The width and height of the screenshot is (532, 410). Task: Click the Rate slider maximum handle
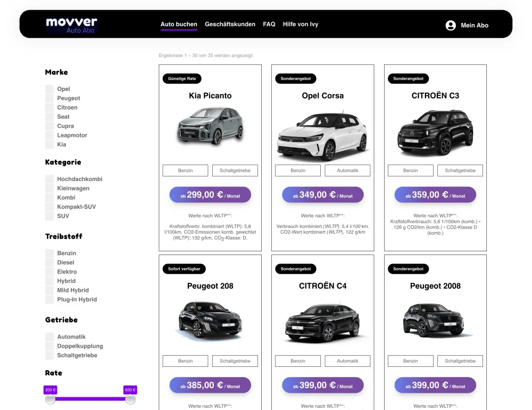pos(130,399)
